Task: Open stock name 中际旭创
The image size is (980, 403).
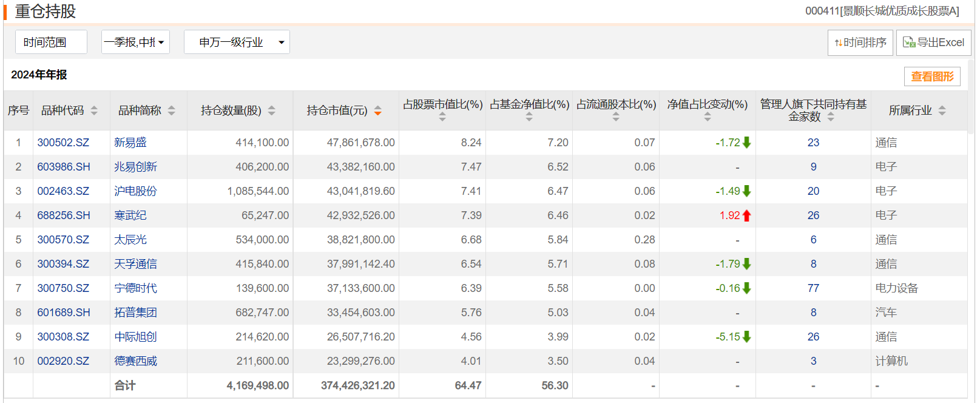Action: 136,337
